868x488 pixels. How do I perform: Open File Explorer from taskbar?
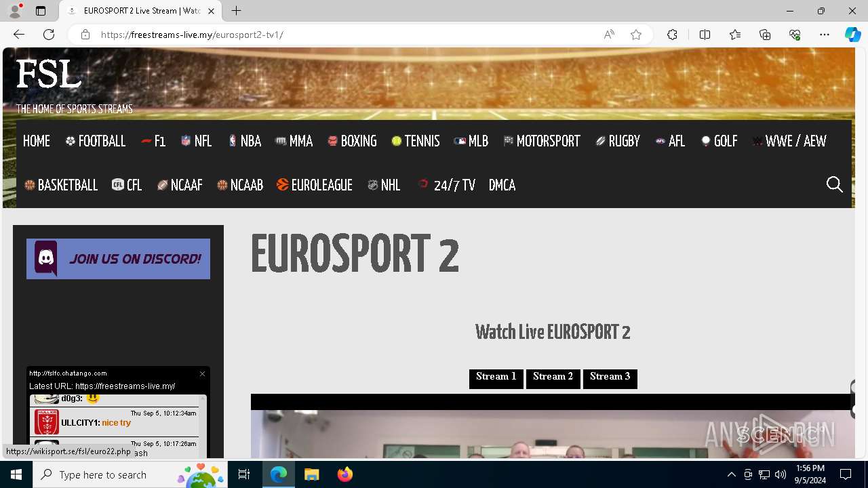coord(311,474)
